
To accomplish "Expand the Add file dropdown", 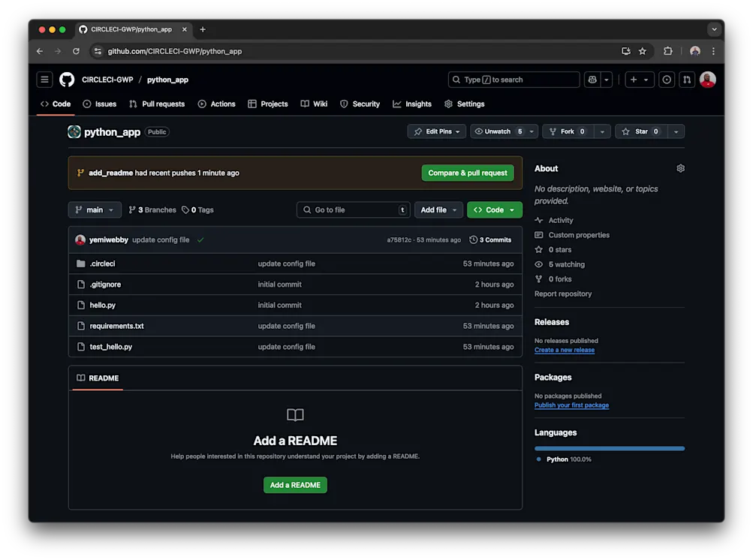I will [438, 209].
